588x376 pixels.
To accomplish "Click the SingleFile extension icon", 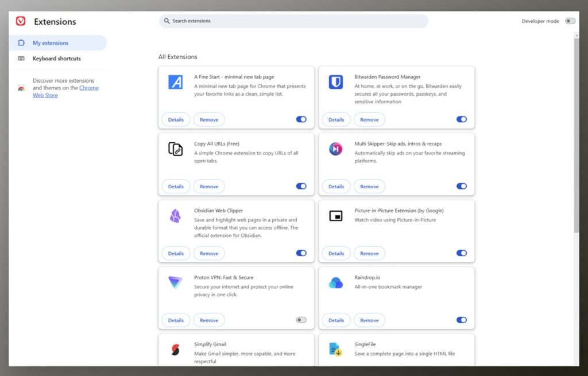I will (x=335, y=350).
